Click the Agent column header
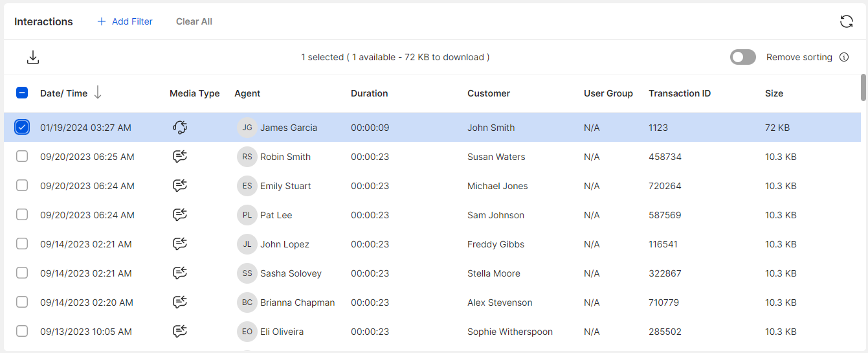 247,93
